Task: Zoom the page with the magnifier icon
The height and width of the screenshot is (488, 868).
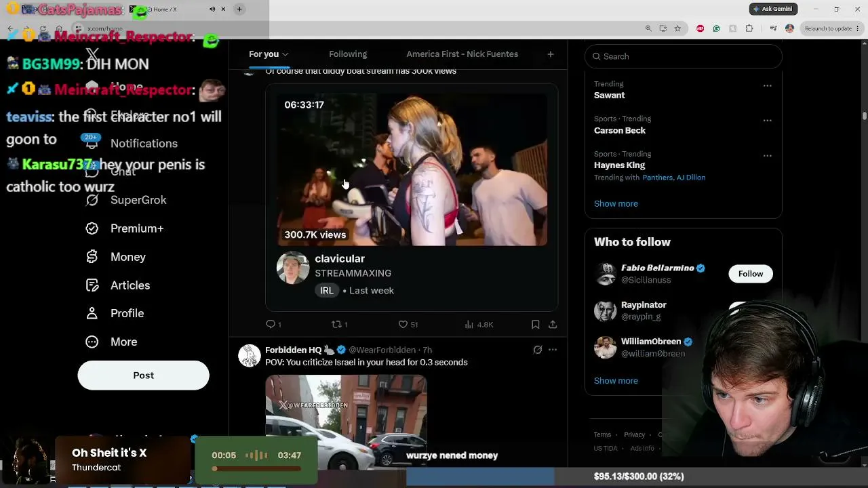Action: tap(648, 28)
